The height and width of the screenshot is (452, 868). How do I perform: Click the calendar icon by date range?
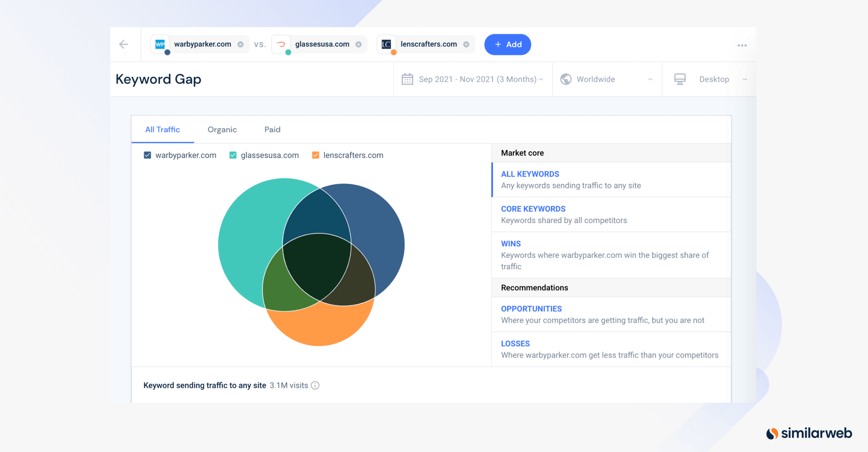pyautogui.click(x=407, y=79)
